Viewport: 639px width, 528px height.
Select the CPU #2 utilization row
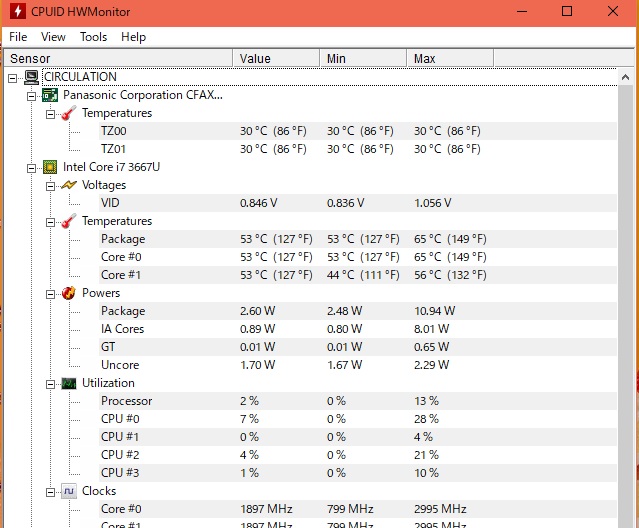[358, 455]
